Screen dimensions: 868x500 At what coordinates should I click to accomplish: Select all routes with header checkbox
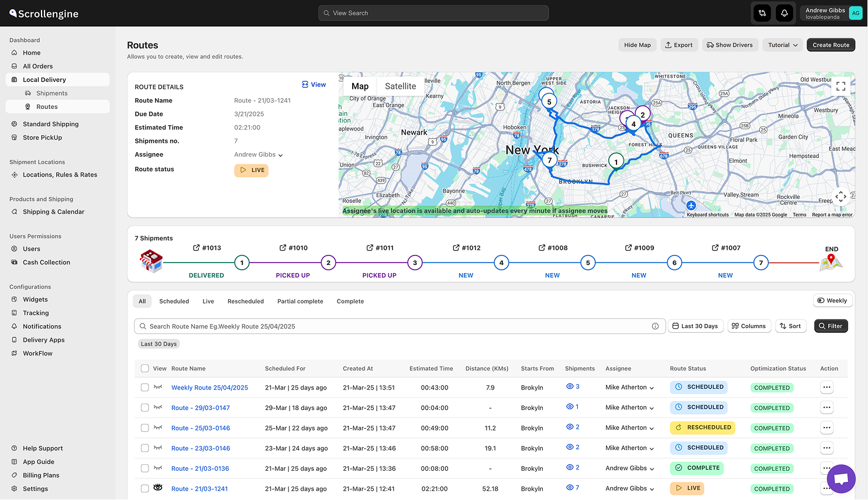click(145, 368)
